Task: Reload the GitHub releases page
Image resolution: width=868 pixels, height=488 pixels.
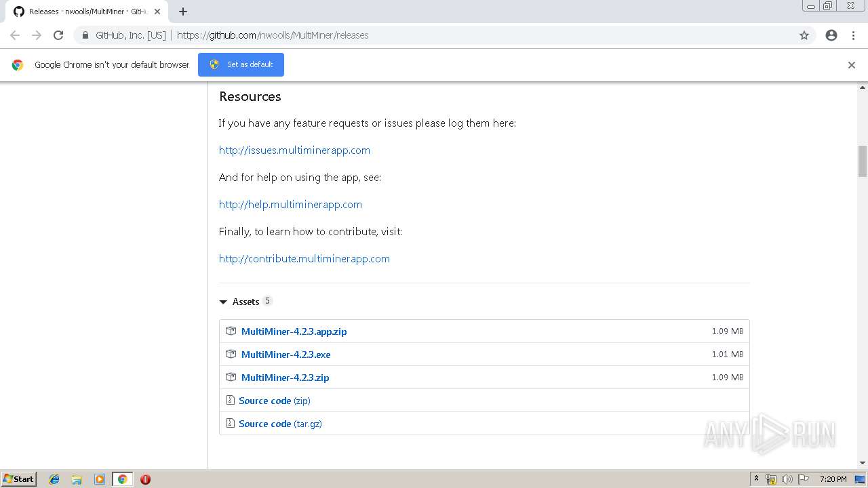Action: tap(58, 35)
